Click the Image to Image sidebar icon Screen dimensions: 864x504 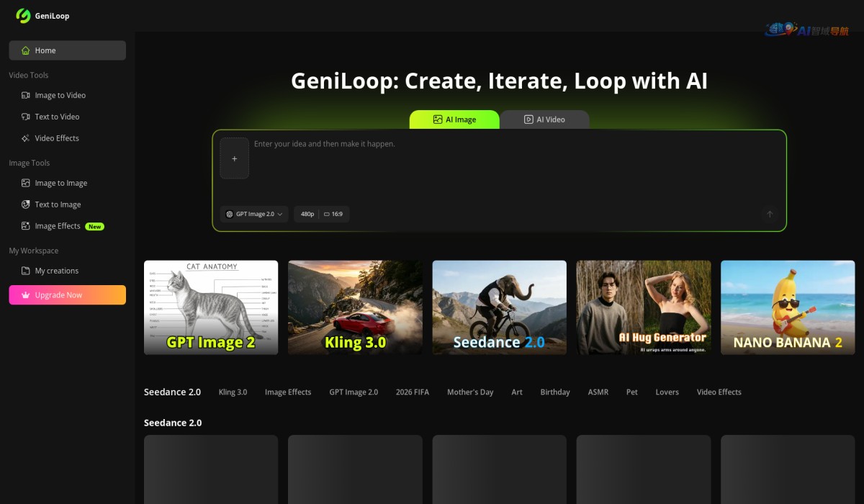tap(26, 183)
